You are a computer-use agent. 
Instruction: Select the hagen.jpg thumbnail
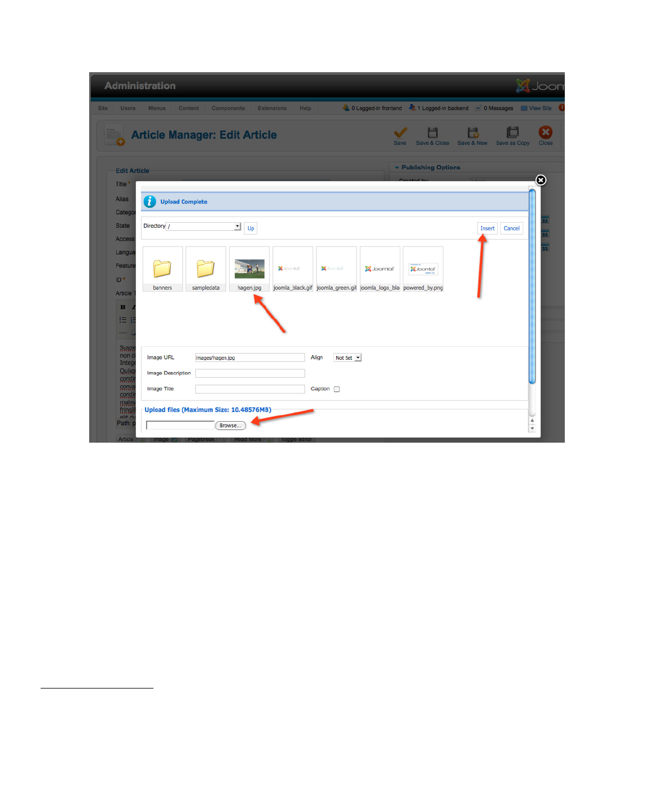pyautogui.click(x=249, y=269)
